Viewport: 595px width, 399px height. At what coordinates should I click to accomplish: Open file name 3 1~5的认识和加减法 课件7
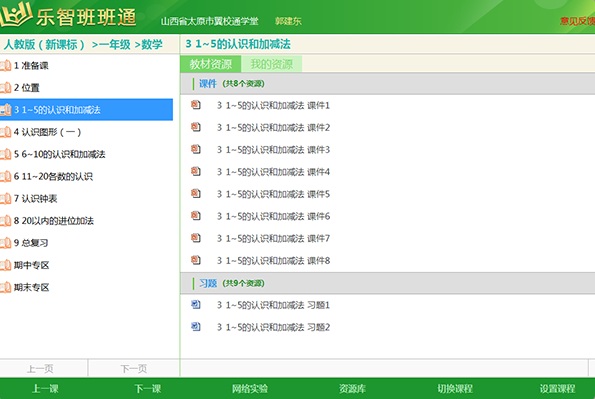pyautogui.click(x=273, y=239)
